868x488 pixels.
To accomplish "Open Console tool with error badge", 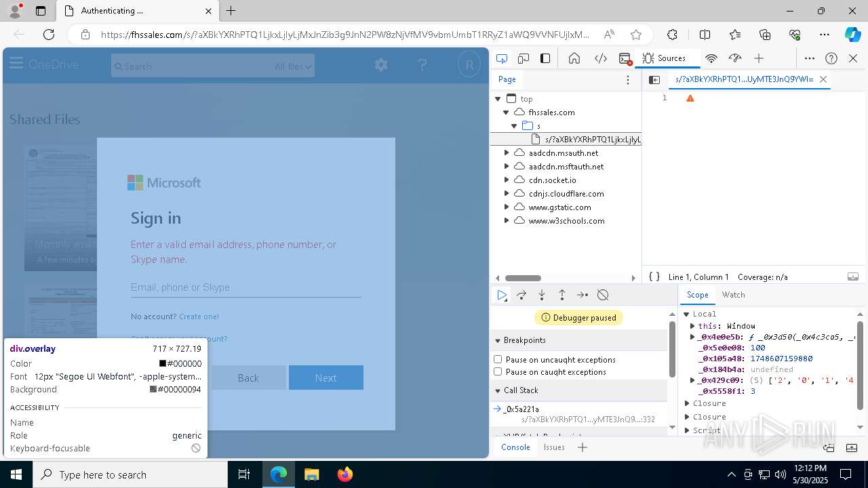I will click(625, 59).
